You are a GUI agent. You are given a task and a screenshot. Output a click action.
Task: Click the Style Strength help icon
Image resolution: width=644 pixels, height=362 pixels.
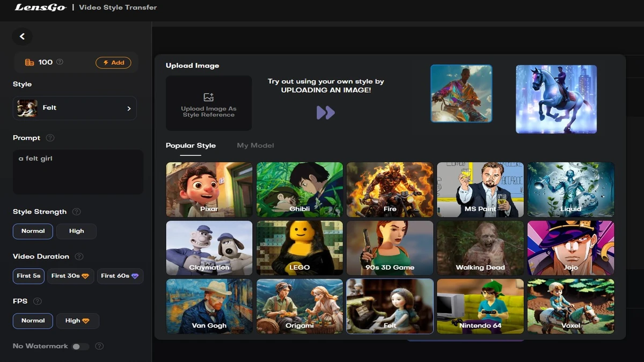coord(76,212)
